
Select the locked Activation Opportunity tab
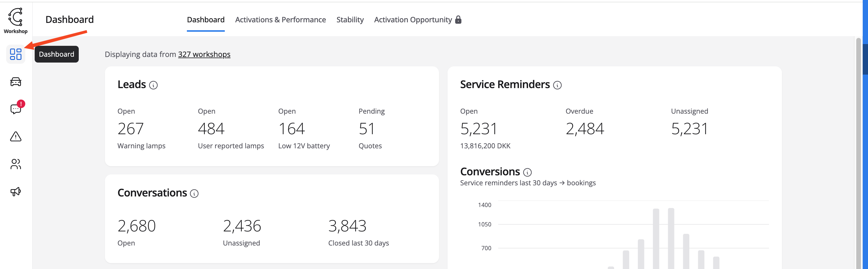[418, 20]
